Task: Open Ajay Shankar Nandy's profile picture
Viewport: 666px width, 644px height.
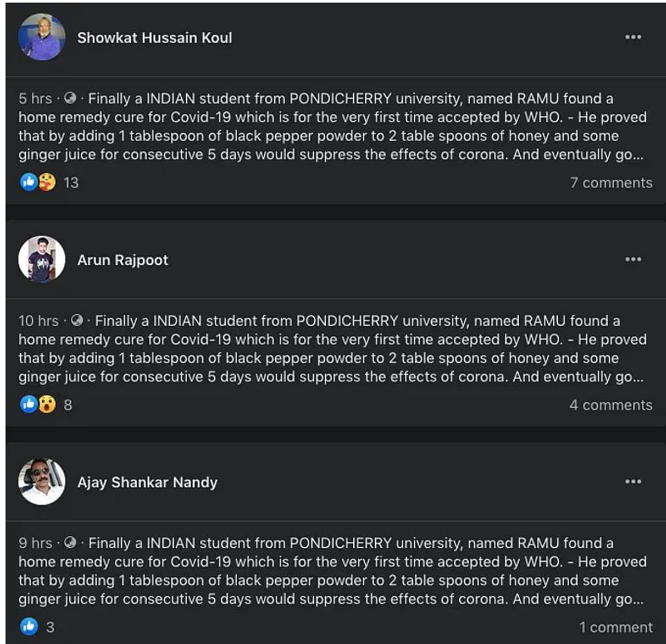Action: pos(42,482)
